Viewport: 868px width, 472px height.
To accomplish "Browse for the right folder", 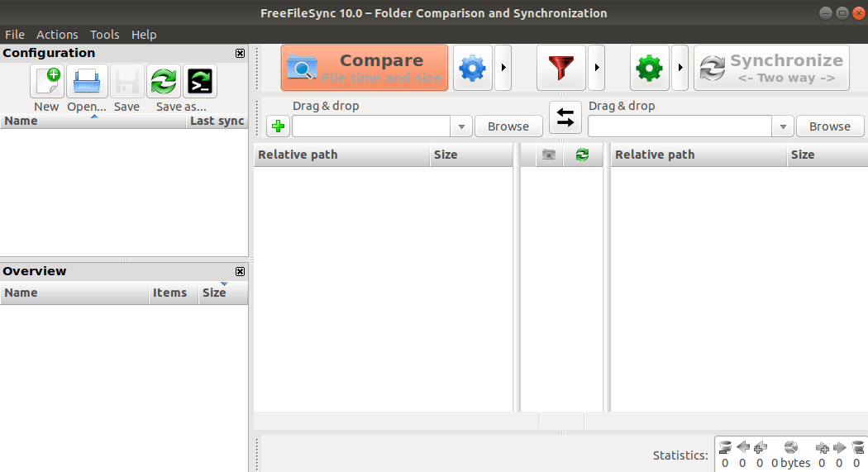I will tap(830, 126).
